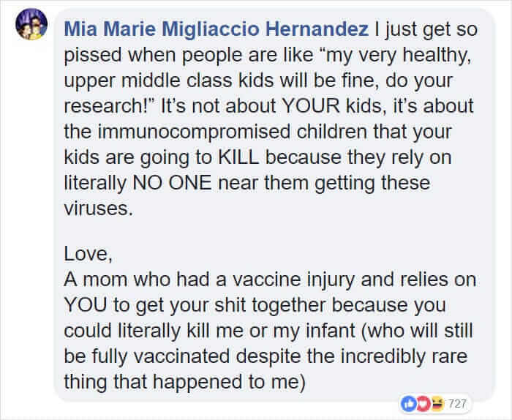This screenshot has width=512, height=420.
Task: Click the comment text bubble body
Action: pos(274,205)
